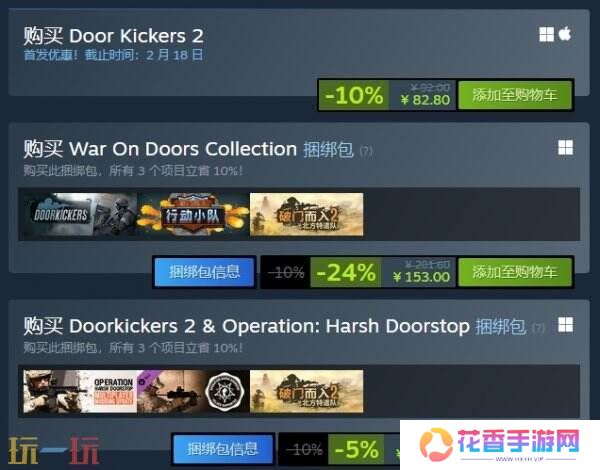Open the Operation Harsh Doorstop thumbnail
The image size is (600, 470).
coord(80,392)
